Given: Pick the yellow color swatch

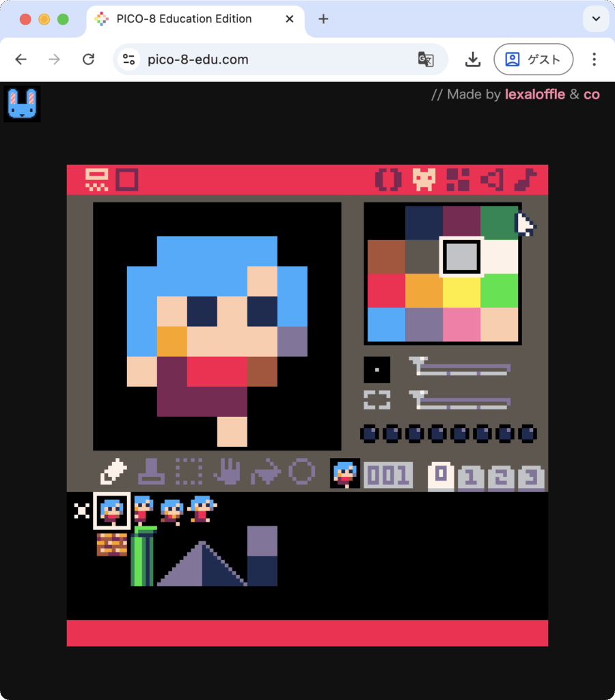Looking at the screenshot, I should 461,291.
